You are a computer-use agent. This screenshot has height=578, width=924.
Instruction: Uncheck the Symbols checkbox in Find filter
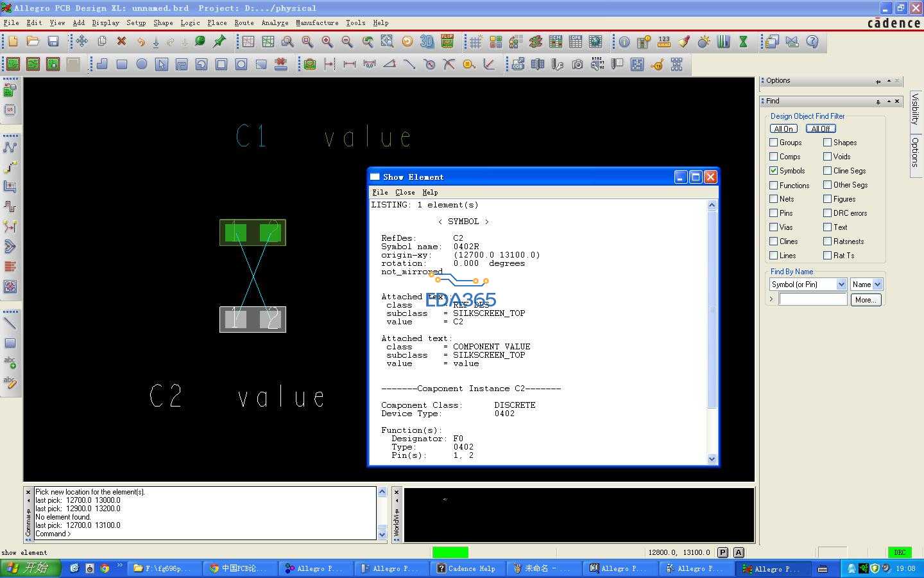coord(773,171)
